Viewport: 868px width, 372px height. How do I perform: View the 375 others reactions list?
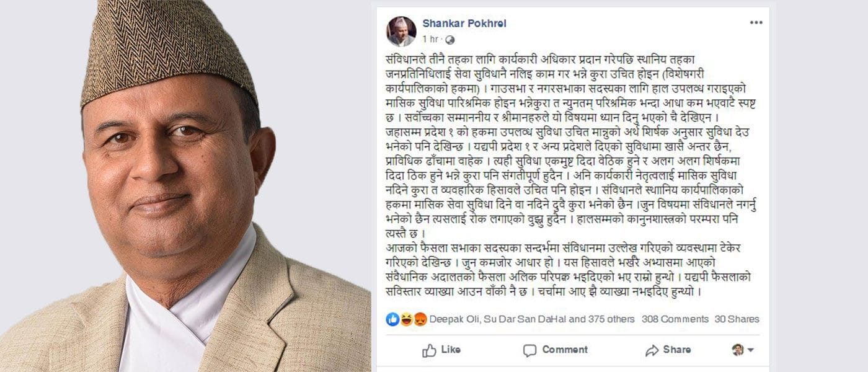(x=610, y=319)
